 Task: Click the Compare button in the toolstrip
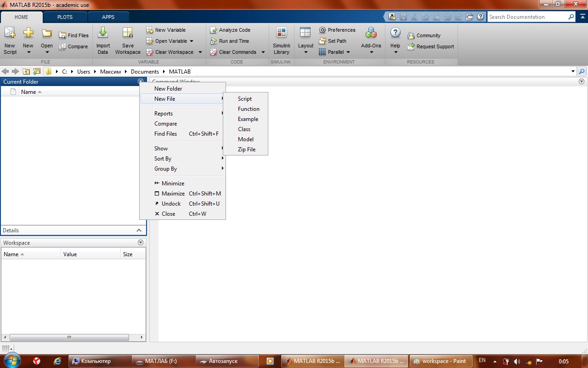pyautogui.click(x=73, y=46)
